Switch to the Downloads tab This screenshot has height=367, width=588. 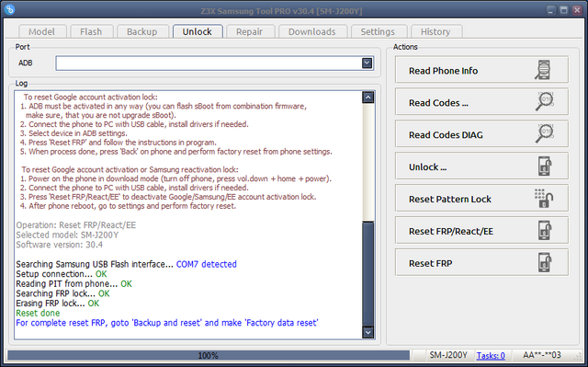[312, 31]
